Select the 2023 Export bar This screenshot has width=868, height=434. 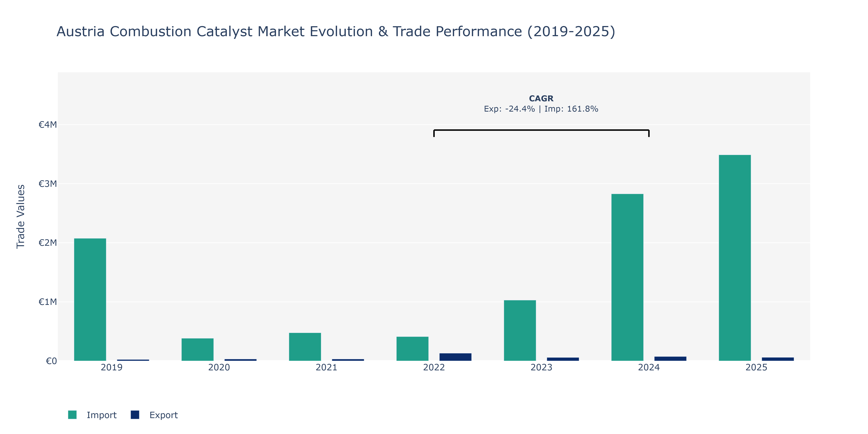(563, 359)
